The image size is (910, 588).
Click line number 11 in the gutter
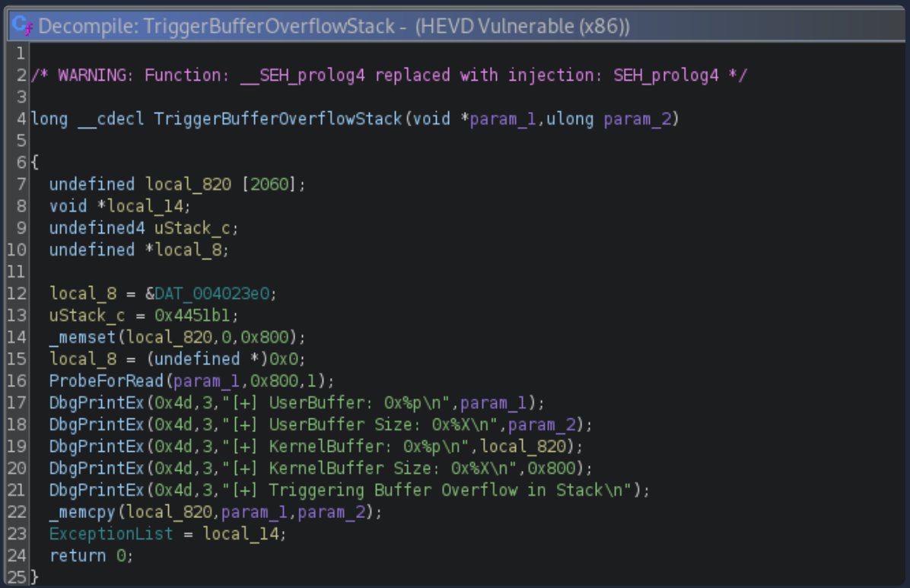click(x=16, y=272)
